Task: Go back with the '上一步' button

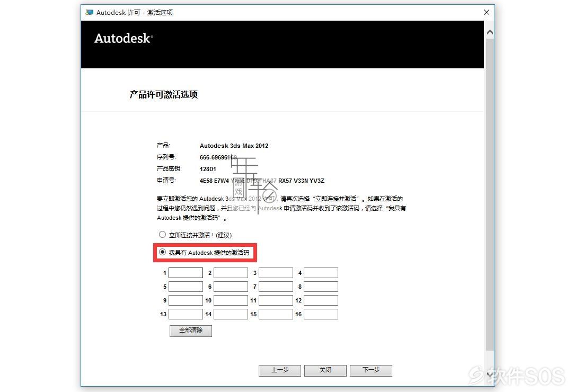Action: (x=280, y=370)
